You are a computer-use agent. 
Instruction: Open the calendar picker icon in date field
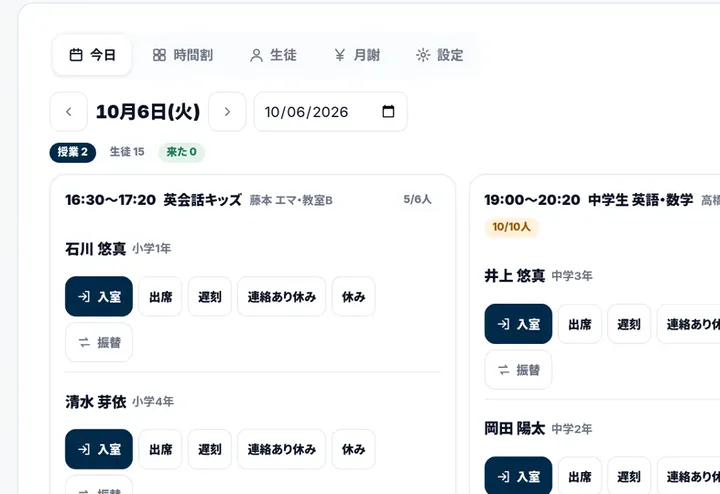(x=388, y=112)
